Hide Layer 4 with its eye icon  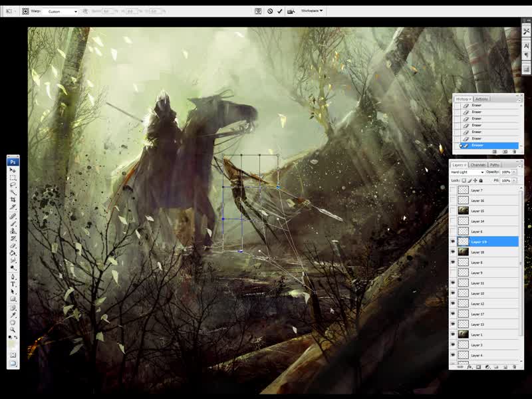(x=453, y=355)
